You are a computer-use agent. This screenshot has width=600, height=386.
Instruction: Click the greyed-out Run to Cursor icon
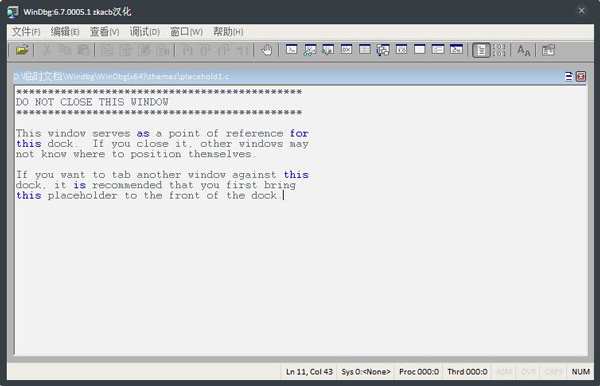[x=243, y=50]
